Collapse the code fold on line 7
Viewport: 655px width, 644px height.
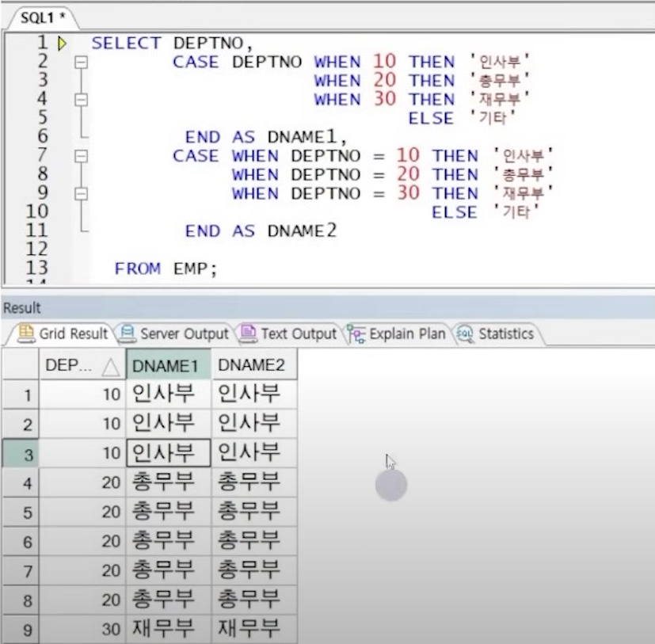tap(81, 156)
